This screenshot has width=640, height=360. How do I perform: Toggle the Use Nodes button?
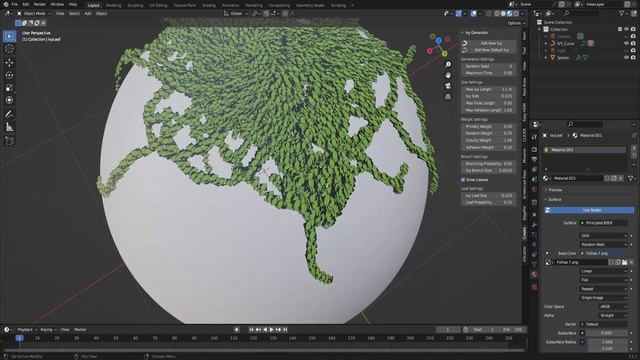589,210
